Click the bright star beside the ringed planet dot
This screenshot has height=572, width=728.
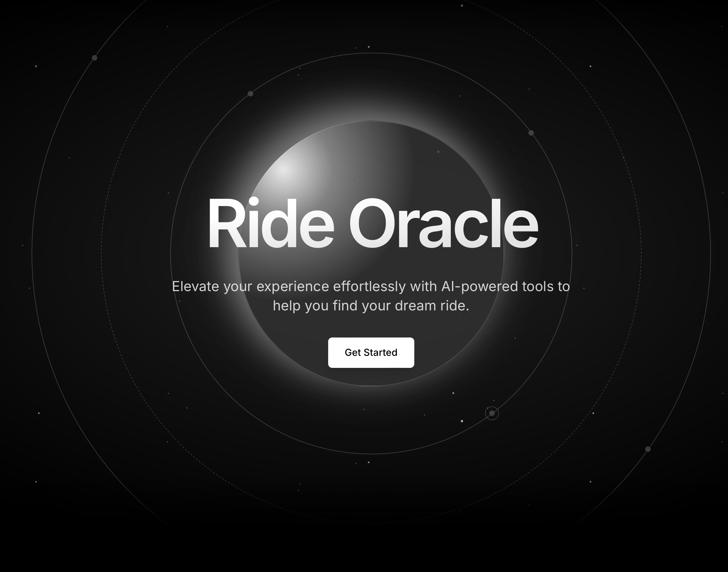coord(462,421)
